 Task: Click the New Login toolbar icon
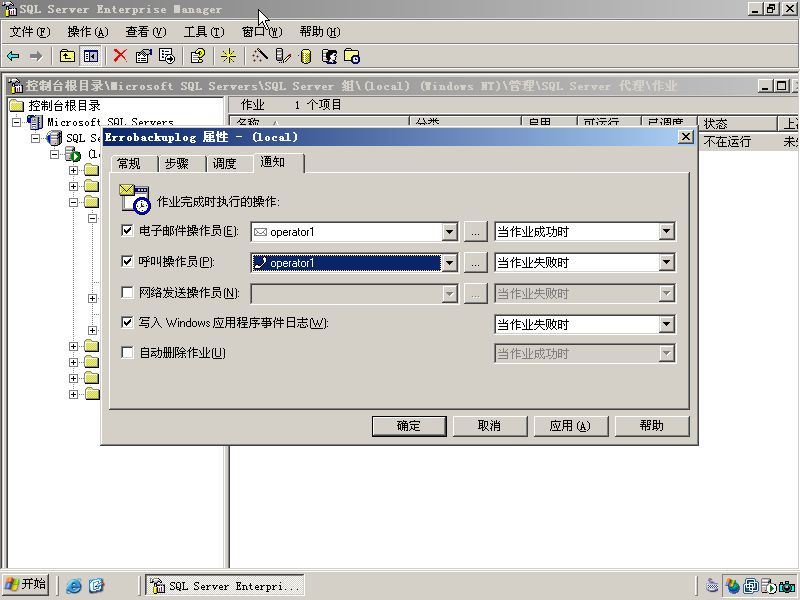click(329, 56)
